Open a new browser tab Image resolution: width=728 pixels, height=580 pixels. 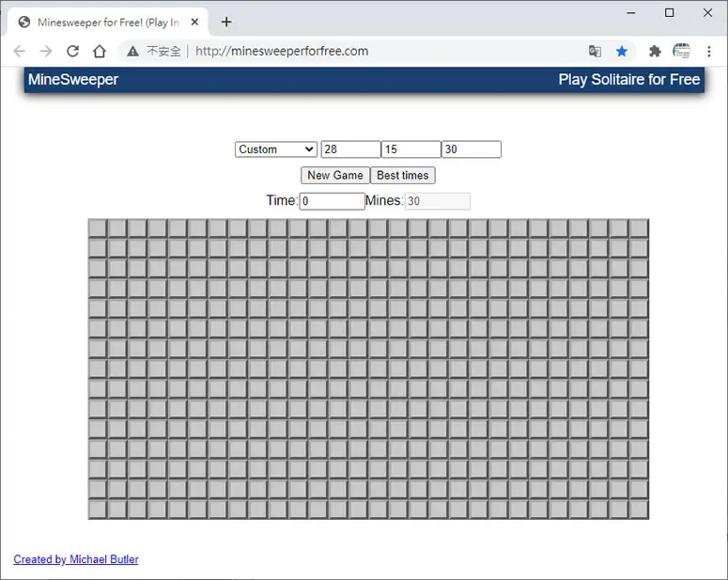(226, 22)
